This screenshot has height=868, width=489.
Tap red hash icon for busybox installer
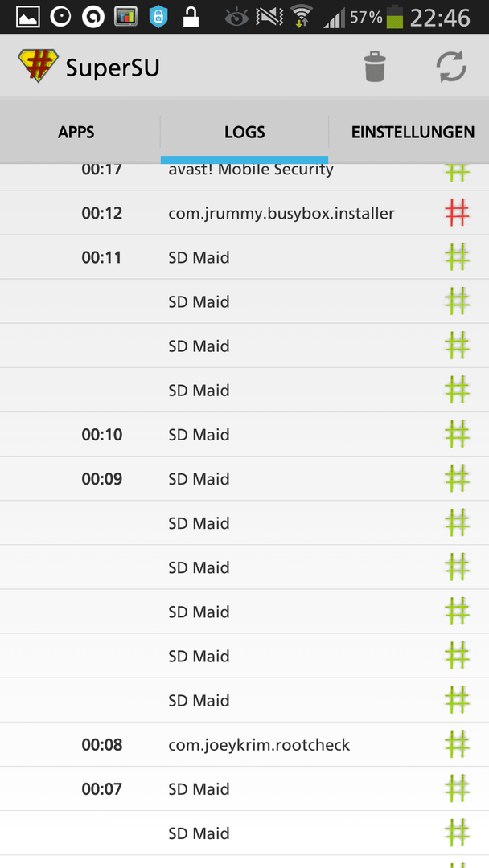(x=458, y=212)
